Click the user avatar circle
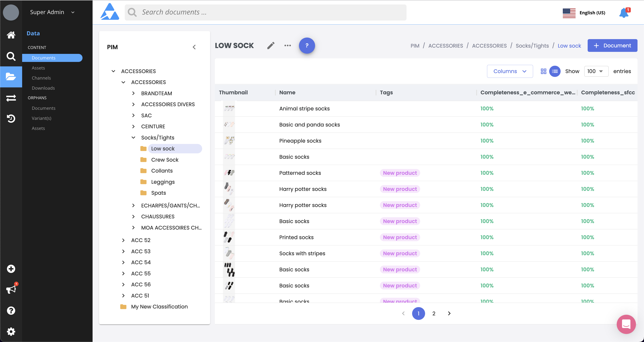 pyautogui.click(x=11, y=12)
